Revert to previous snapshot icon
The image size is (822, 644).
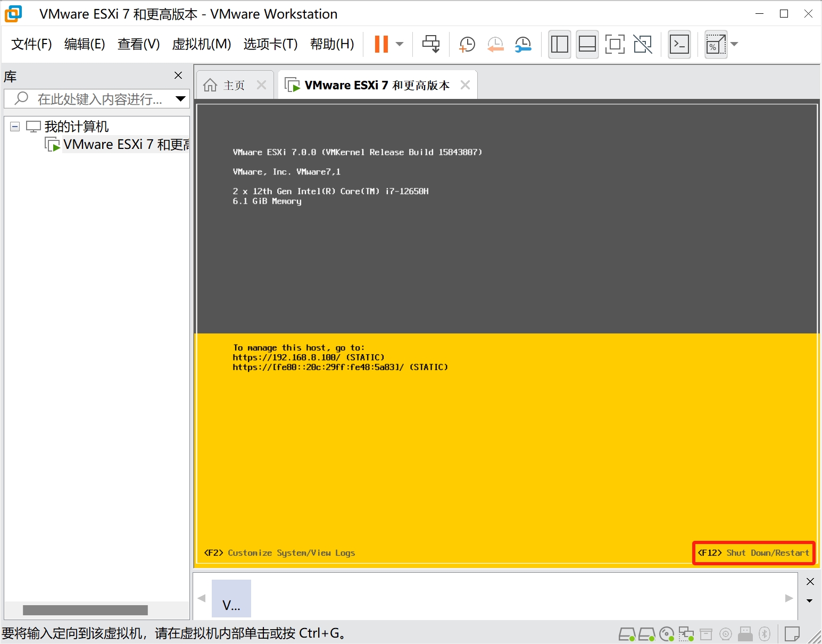tap(495, 44)
